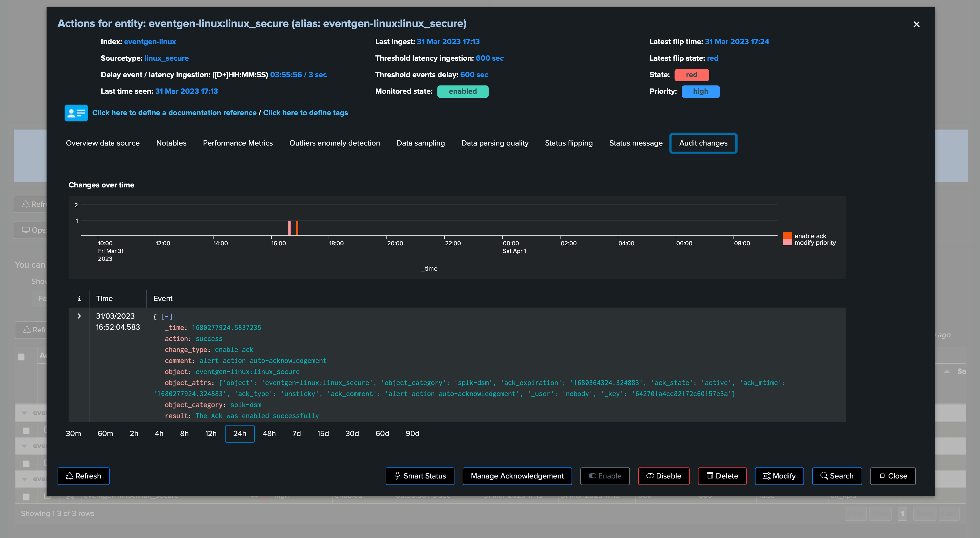
Task: Select the 24h time range option
Action: click(239, 434)
